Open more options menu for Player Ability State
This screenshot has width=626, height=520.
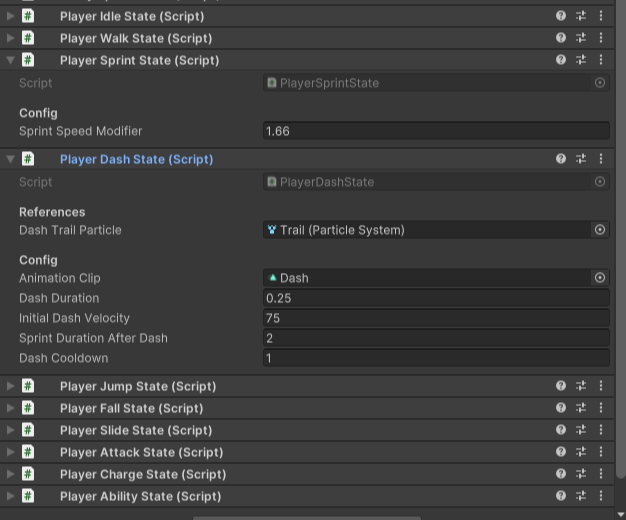[601, 495]
